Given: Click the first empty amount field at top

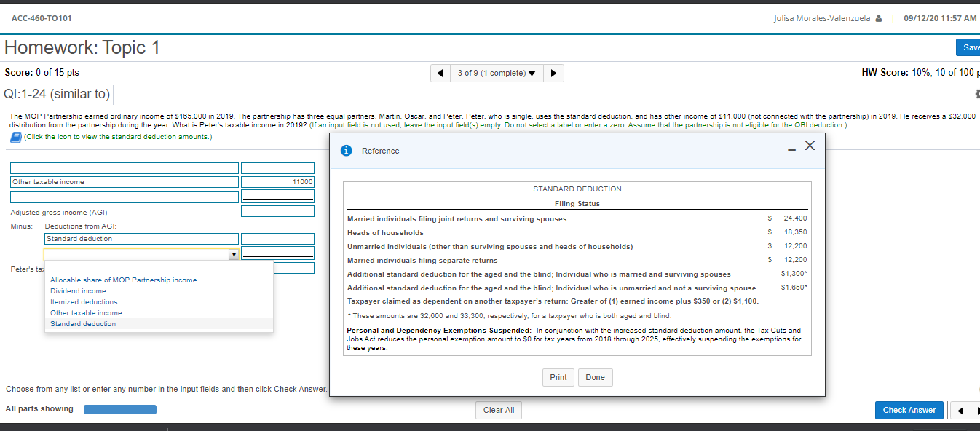Looking at the screenshot, I should click(277, 168).
